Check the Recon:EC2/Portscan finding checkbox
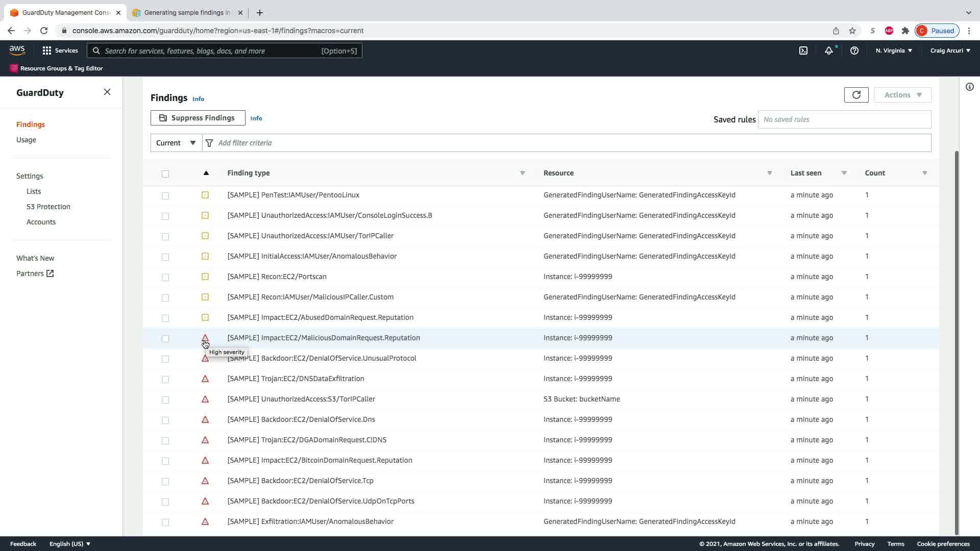The height and width of the screenshot is (551, 980). (x=165, y=277)
